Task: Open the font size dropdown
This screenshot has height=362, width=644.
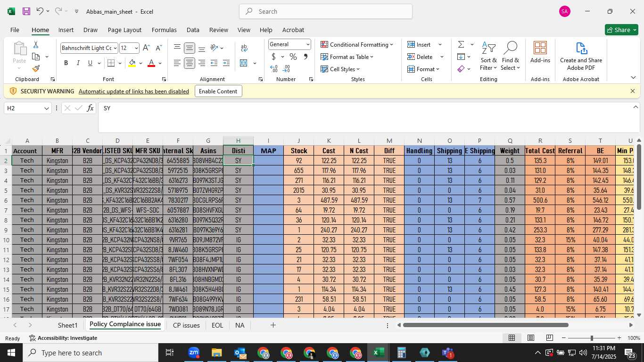Action: point(136,48)
